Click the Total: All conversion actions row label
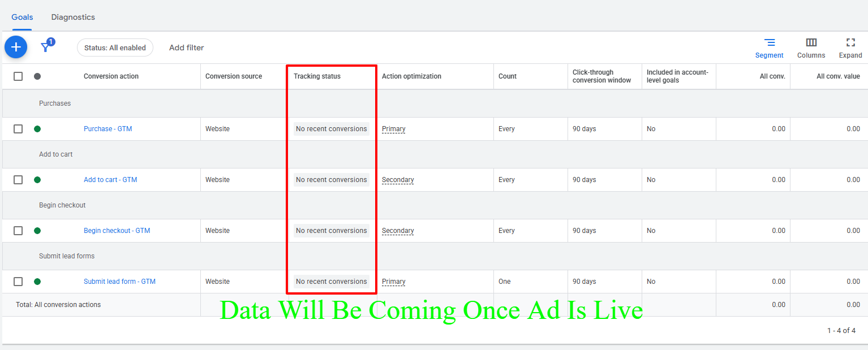This screenshot has height=350, width=868. coord(58,305)
